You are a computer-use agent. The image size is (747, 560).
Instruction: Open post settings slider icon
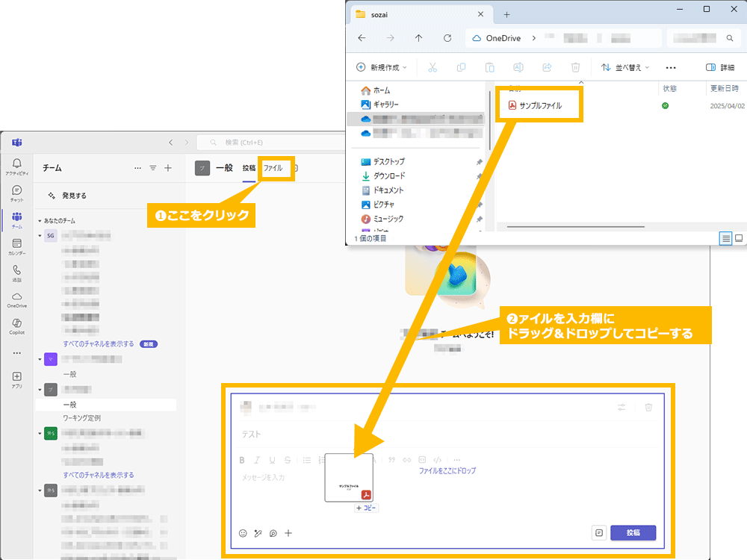pos(622,407)
